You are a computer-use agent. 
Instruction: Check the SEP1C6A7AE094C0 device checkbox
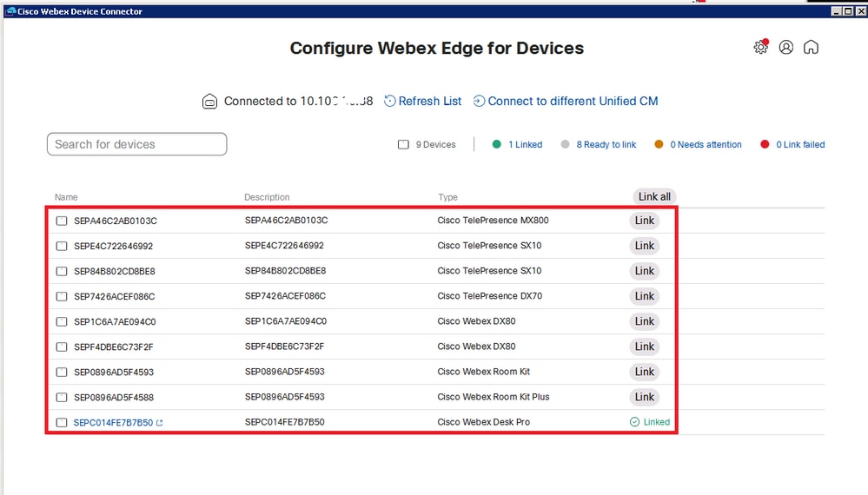[x=62, y=322]
